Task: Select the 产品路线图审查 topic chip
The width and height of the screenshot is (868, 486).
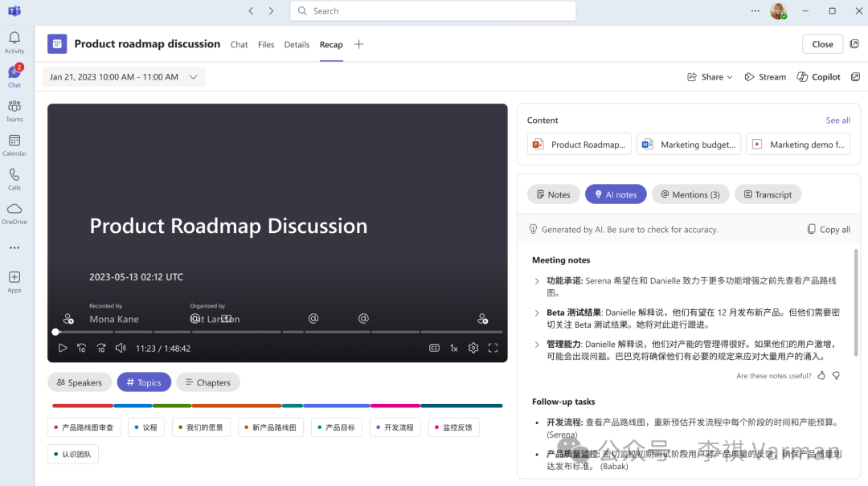Action: (x=84, y=427)
